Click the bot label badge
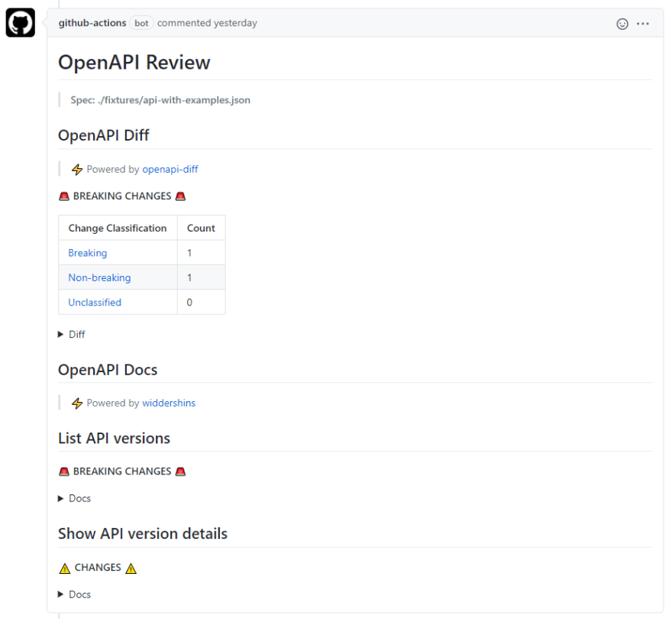 [x=141, y=23]
